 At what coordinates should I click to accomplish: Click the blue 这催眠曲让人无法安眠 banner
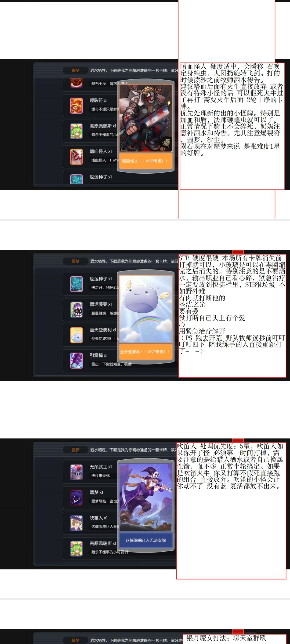(x=146, y=540)
